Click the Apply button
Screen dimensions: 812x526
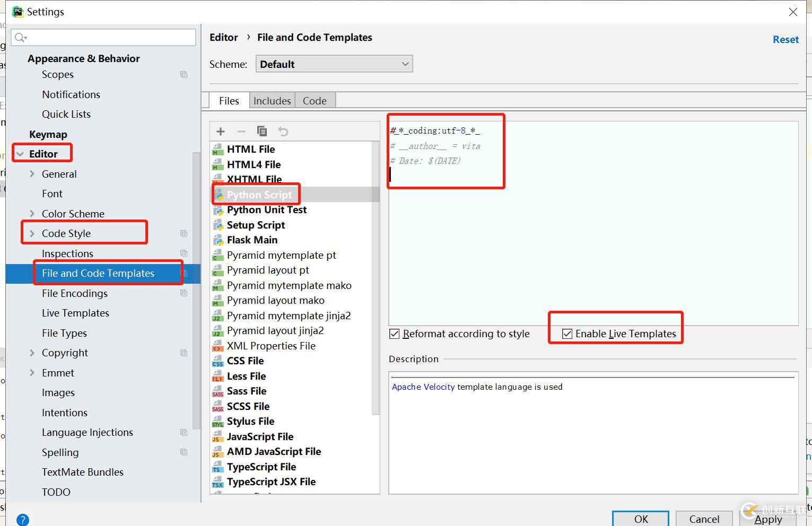pos(768,519)
